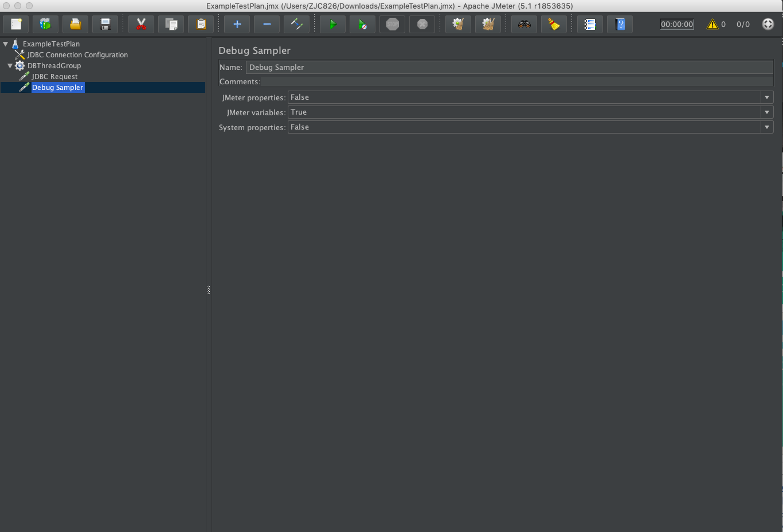Click the JMeter variables label

(x=256, y=112)
